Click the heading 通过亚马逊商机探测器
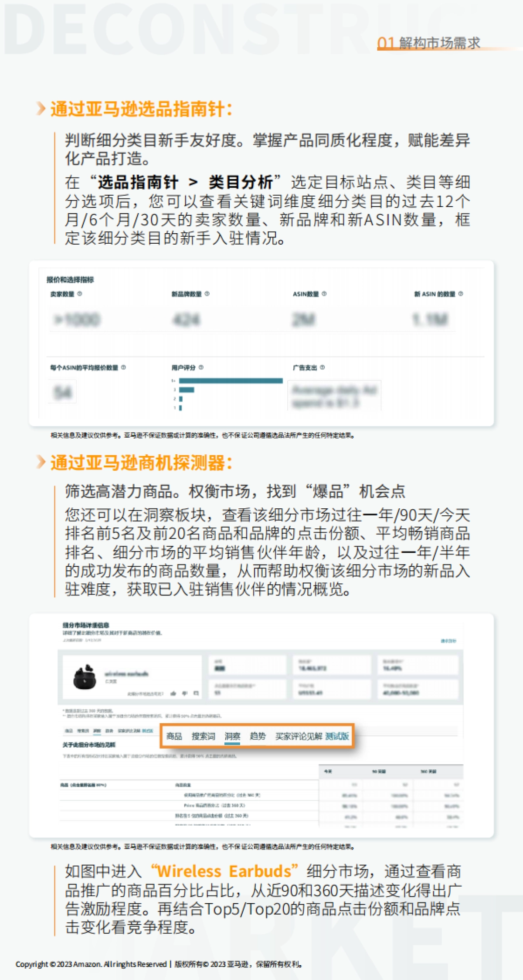This screenshot has height=980, width=523. click(142, 463)
